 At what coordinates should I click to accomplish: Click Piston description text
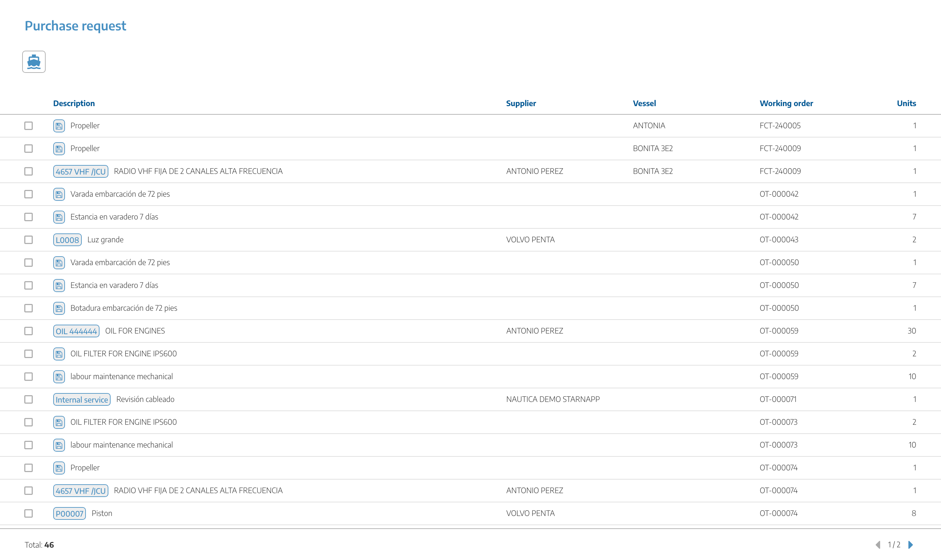102,513
